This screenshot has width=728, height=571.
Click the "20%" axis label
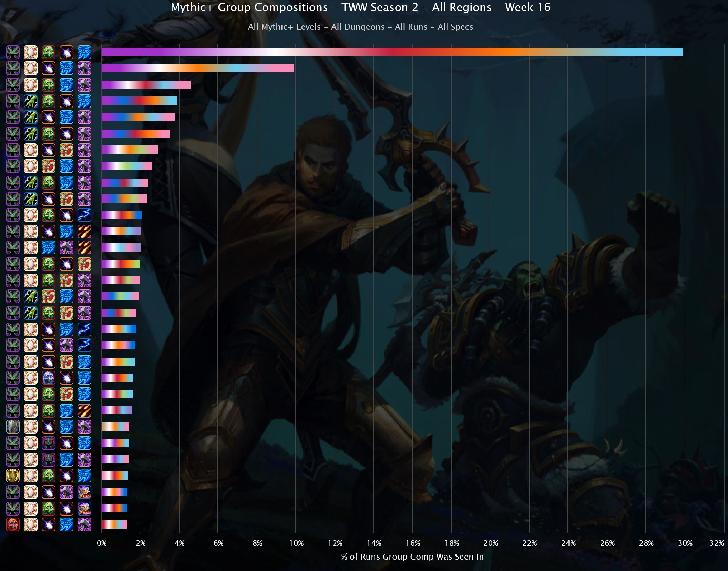point(491,543)
